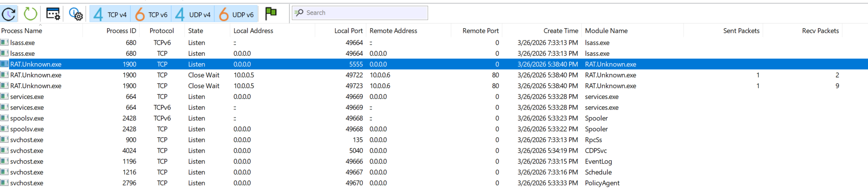Sort by the Create Time column
This screenshot has width=868, height=189.
click(x=561, y=31)
